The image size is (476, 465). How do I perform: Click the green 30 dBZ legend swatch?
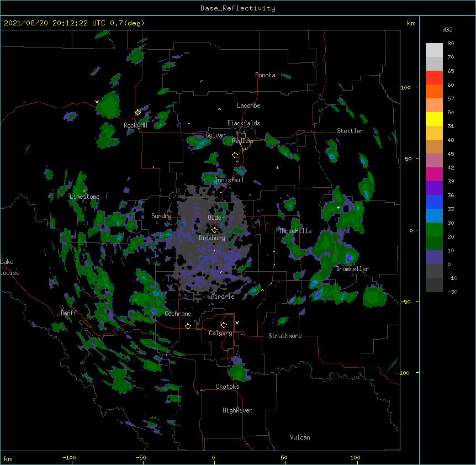tap(434, 230)
